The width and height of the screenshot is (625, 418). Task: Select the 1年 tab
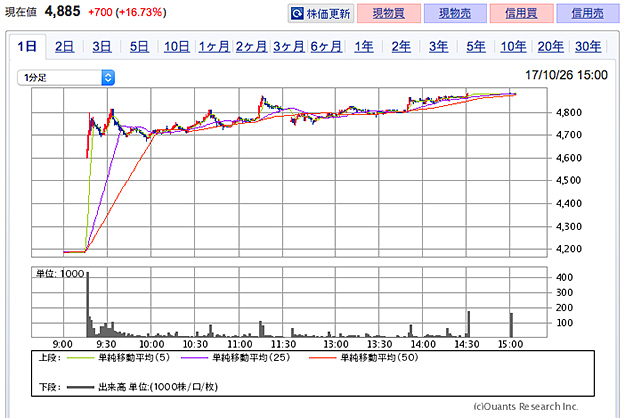(364, 47)
